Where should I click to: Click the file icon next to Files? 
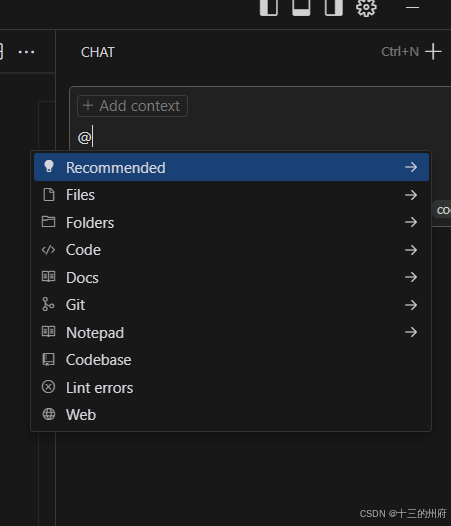pos(49,195)
